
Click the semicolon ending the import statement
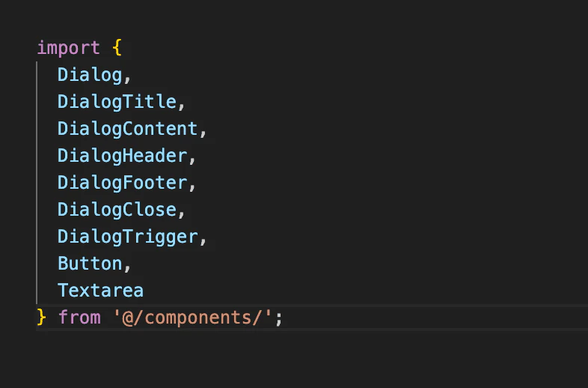click(x=279, y=318)
